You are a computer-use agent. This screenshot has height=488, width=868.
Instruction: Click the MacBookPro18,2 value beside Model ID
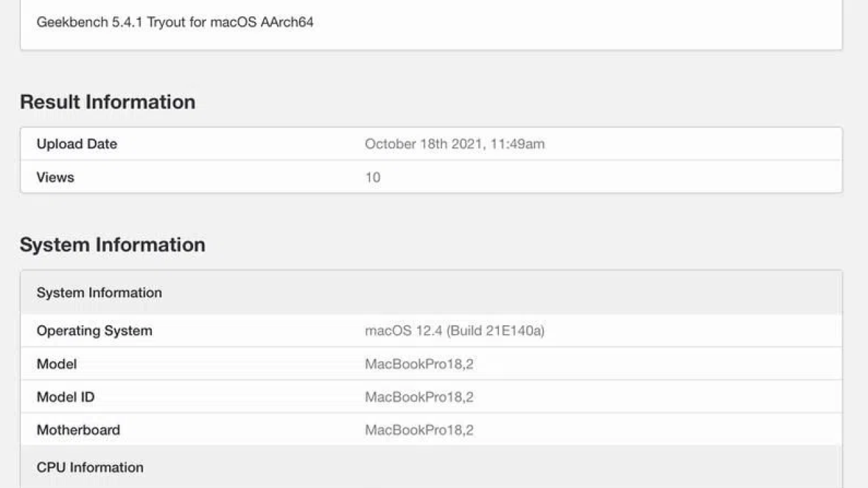click(x=418, y=397)
